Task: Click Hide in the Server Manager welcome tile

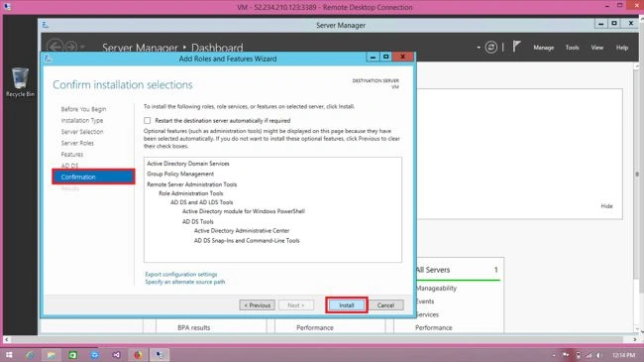Action: (606, 206)
